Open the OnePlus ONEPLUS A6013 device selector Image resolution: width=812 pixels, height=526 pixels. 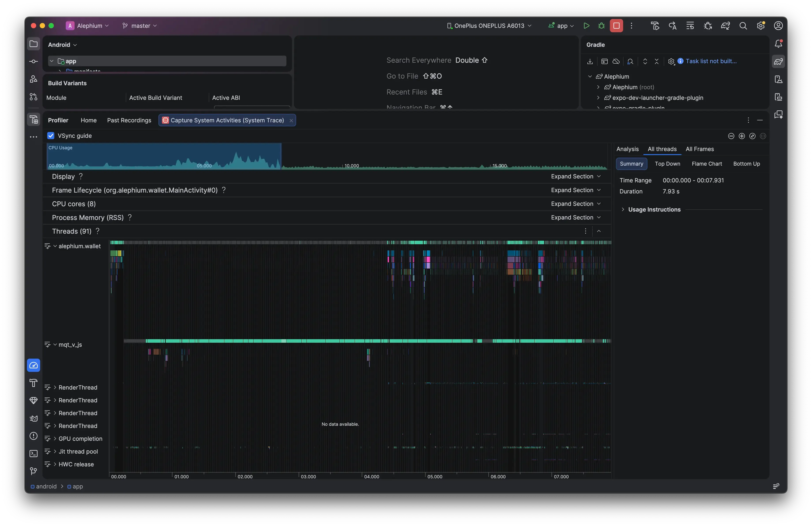(x=490, y=26)
